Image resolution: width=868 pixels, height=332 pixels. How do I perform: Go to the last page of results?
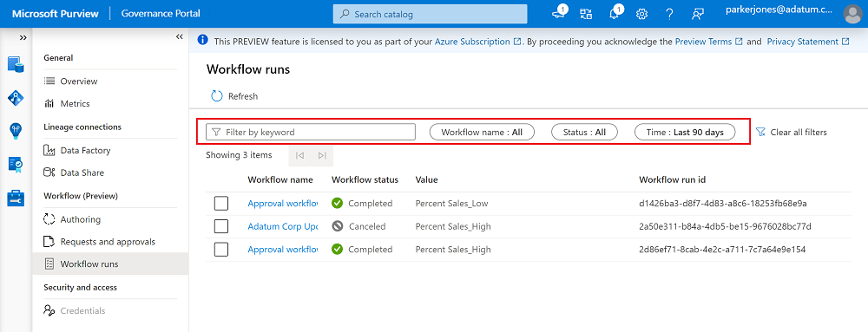322,155
